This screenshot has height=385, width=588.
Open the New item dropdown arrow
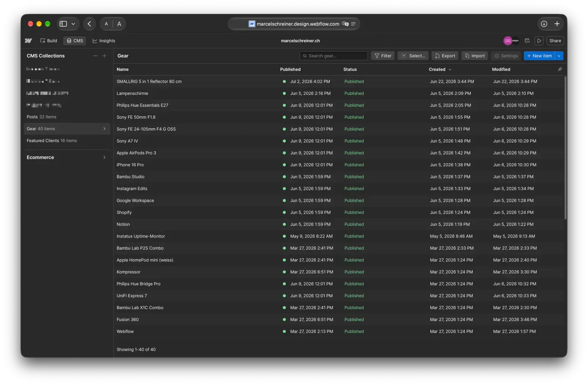click(559, 56)
